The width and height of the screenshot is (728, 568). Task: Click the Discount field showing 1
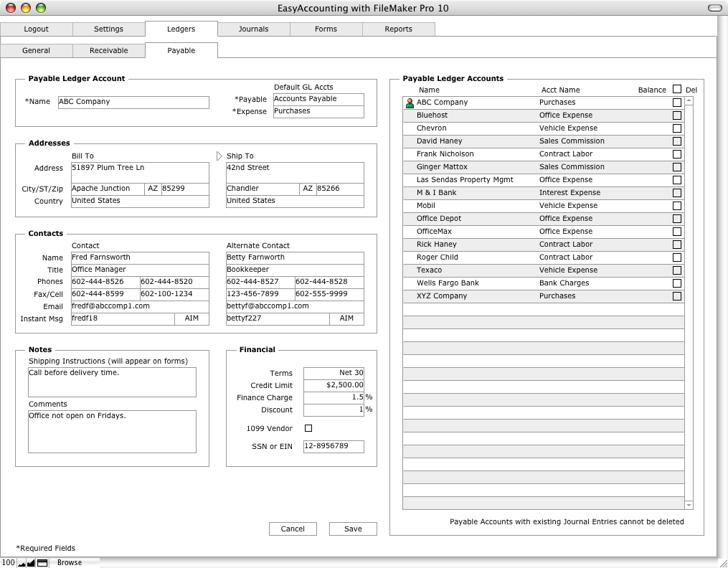(x=334, y=410)
